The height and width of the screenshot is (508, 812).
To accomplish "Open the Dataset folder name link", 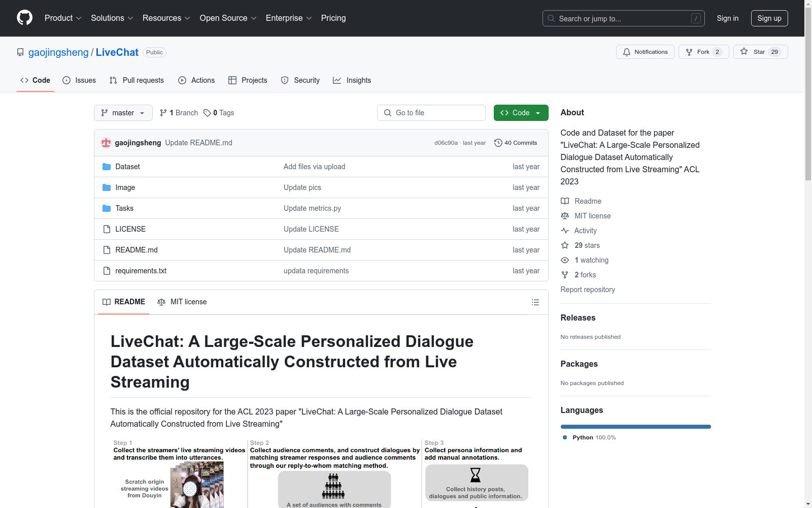I will (127, 167).
